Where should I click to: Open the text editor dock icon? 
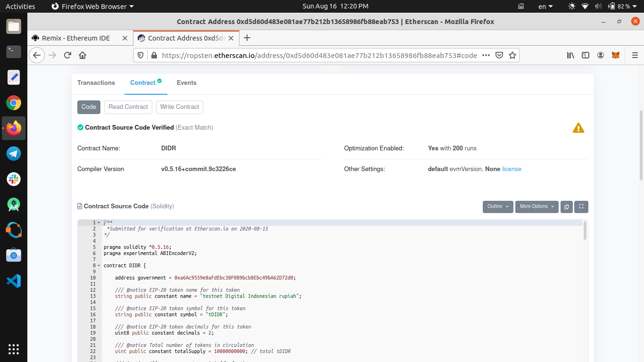pyautogui.click(x=14, y=77)
